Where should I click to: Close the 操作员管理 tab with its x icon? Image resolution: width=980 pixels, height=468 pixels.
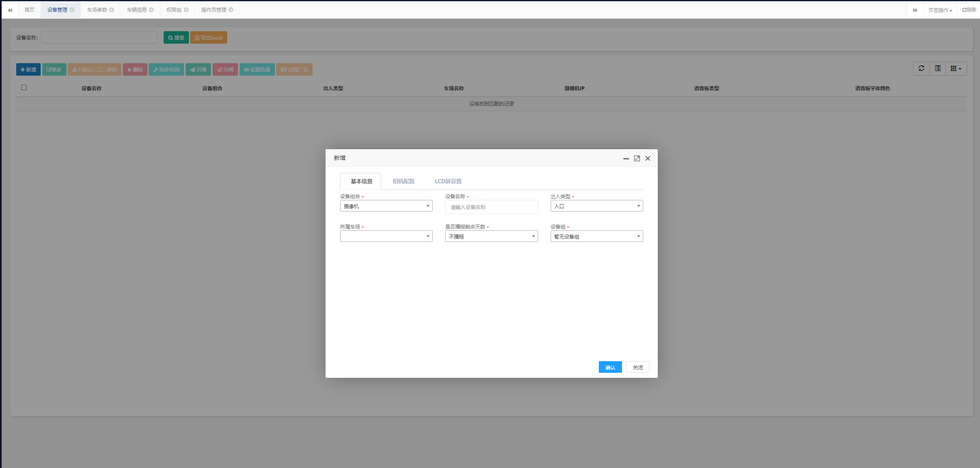tap(231, 10)
